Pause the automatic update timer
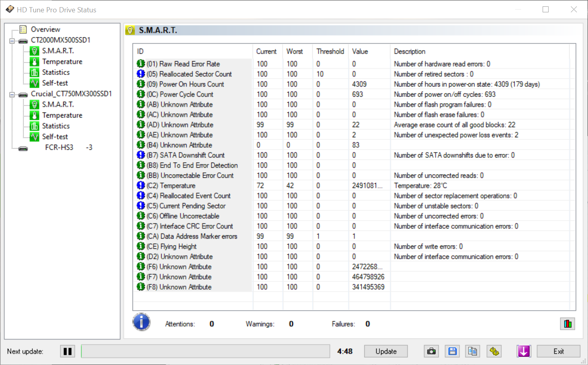The height and width of the screenshot is (365, 588). coord(68,351)
